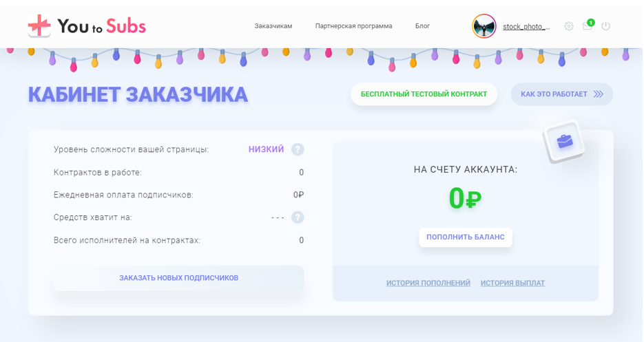Open the stock_photo_ username link
The width and height of the screenshot is (644, 342).
tap(526, 27)
